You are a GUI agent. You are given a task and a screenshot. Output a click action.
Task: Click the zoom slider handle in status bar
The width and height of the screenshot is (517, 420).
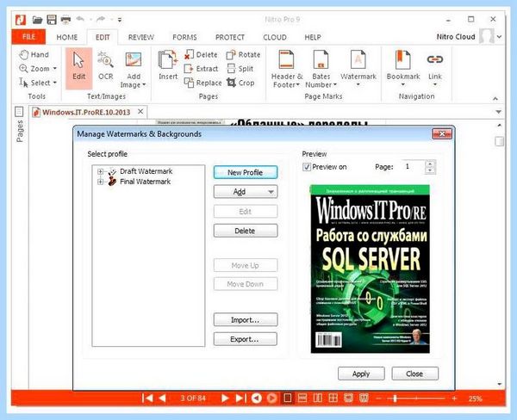395,398
